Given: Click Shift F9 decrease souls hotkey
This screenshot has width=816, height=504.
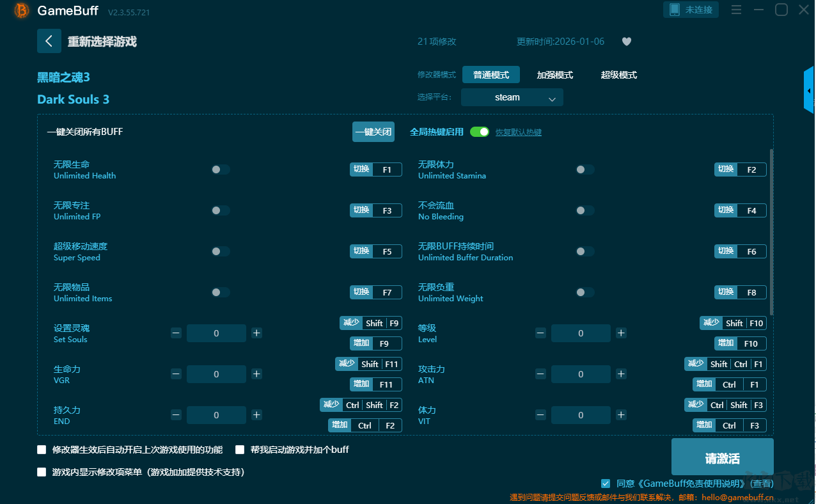Looking at the screenshot, I should (371, 323).
